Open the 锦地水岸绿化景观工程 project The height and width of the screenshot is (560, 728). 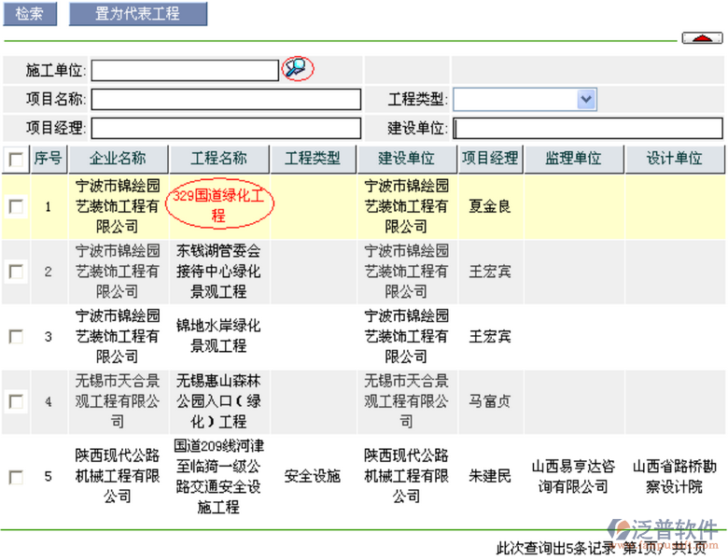pyautogui.click(x=218, y=335)
